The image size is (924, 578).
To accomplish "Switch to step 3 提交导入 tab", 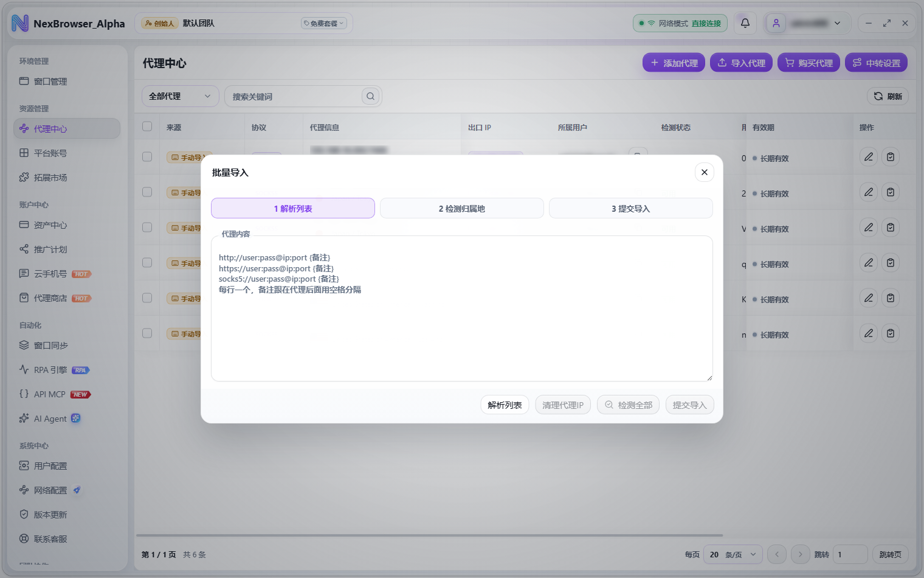I will (631, 208).
